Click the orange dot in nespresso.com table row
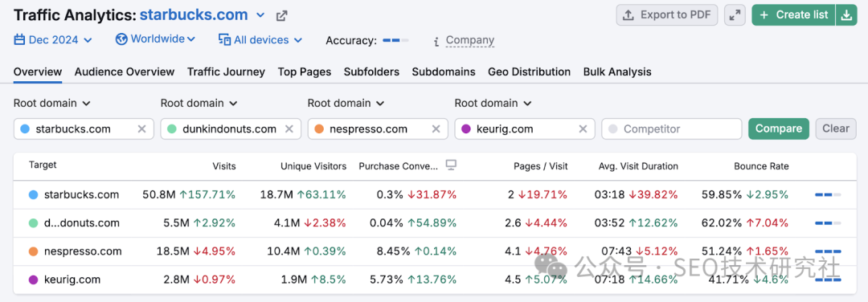This screenshot has height=302, width=868. (33, 251)
